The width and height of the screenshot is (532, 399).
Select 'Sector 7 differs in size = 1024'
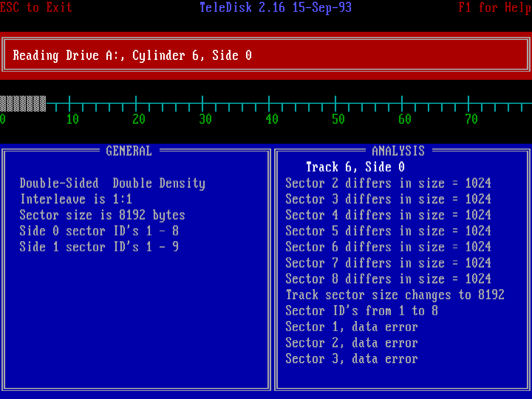[388, 263]
